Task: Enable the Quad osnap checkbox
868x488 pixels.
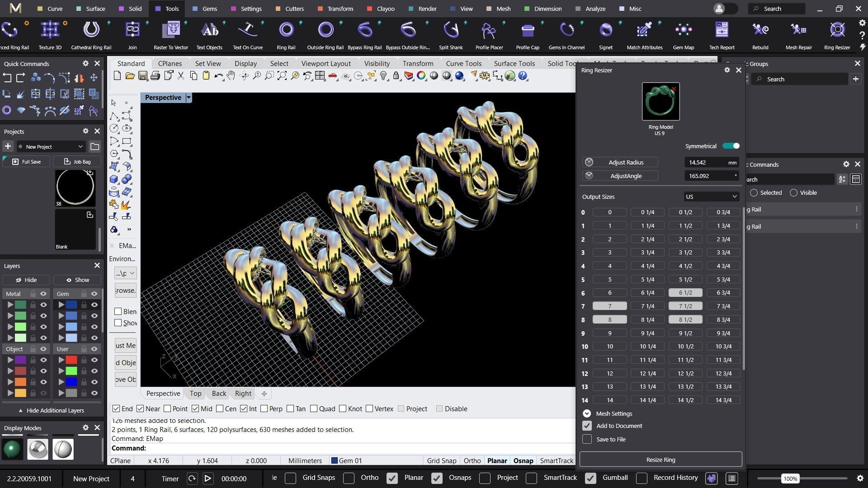Action: point(314,408)
